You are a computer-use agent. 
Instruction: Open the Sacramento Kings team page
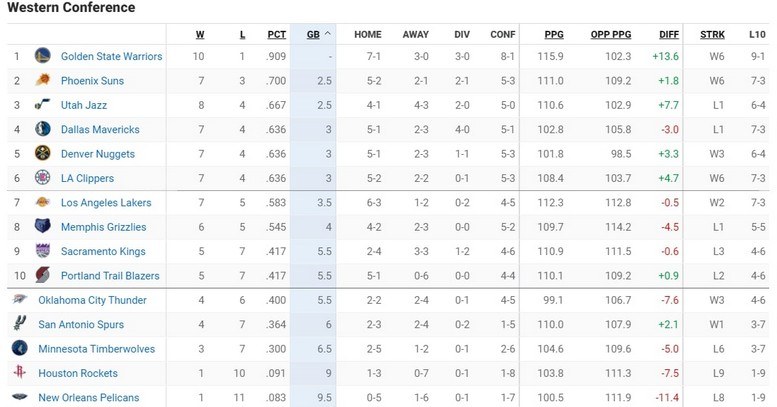pos(103,252)
